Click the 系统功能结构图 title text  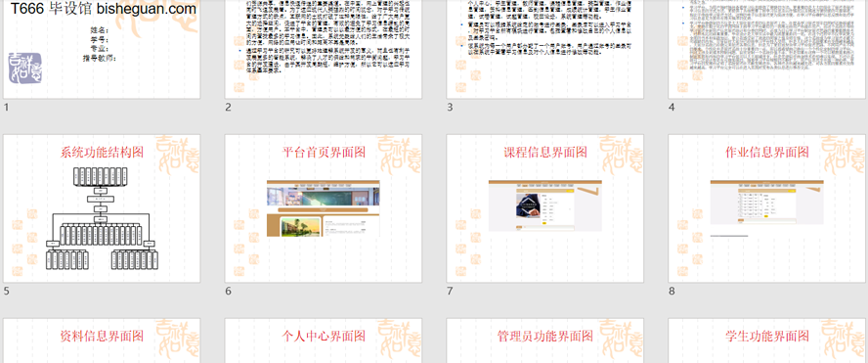tap(102, 153)
